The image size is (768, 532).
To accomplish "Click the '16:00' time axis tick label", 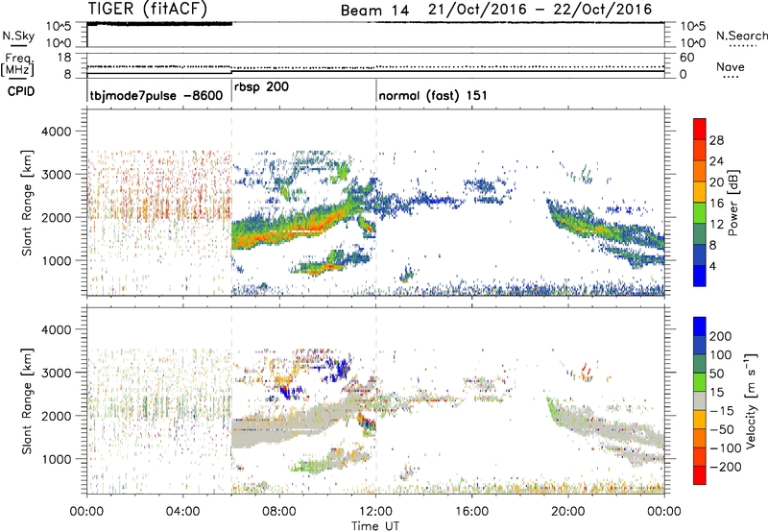I will coord(471,512).
